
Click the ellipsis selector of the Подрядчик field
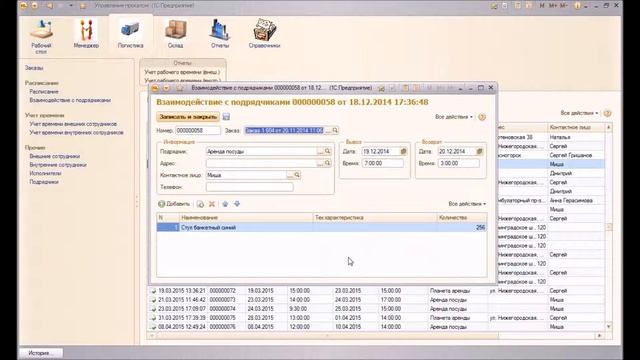(320, 151)
